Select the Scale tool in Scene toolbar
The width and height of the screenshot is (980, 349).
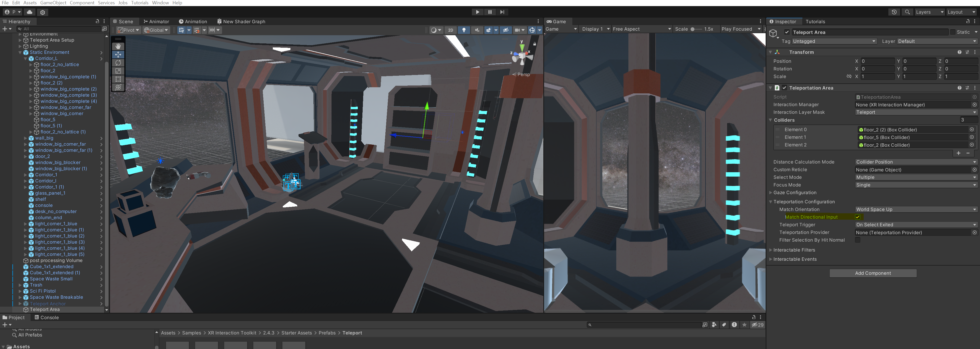[x=118, y=71]
